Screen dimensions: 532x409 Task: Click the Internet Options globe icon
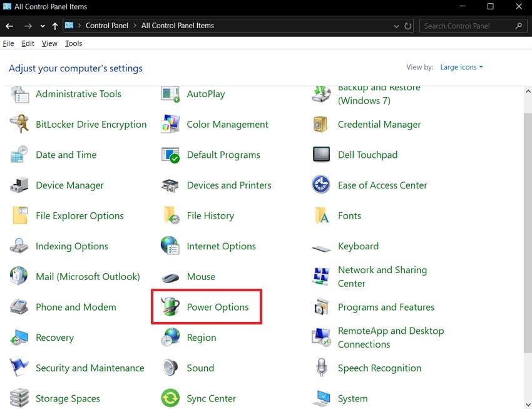pos(170,246)
